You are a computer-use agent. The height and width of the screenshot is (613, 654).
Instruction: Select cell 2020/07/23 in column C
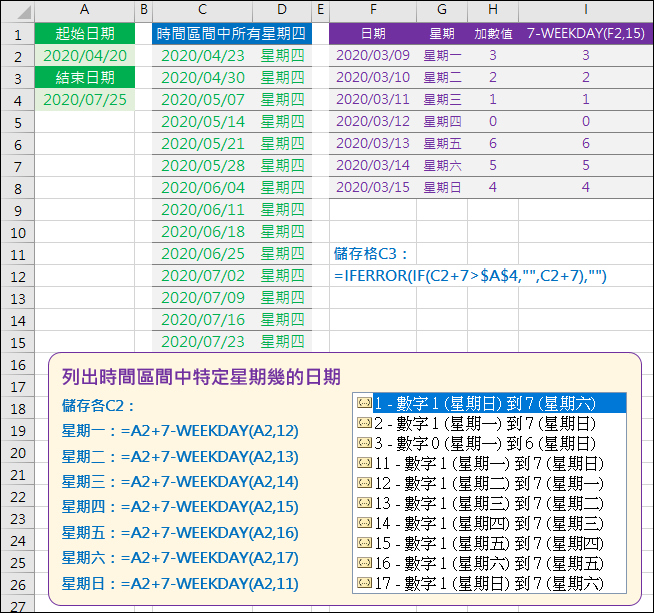coord(202,342)
